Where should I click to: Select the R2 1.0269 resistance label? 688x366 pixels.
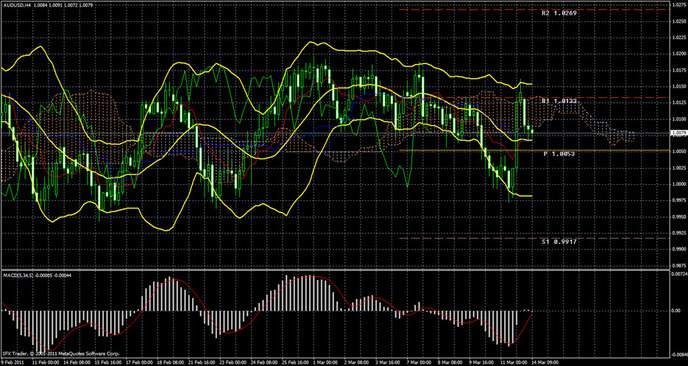(559, 13)
